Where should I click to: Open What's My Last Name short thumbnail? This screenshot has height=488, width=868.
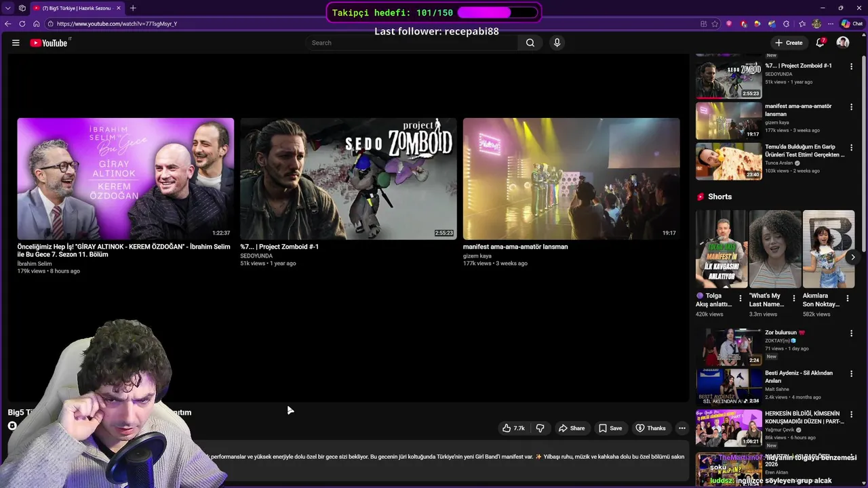tap(775, 249)
